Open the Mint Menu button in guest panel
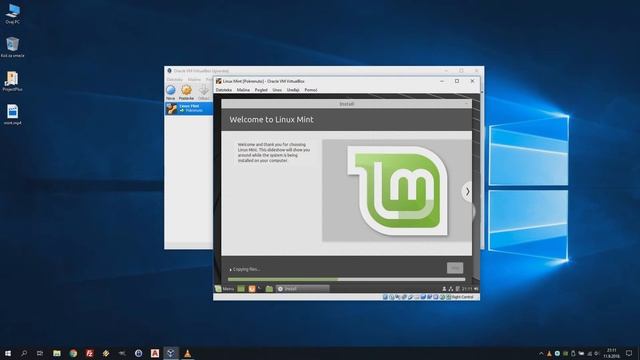640x360 pixels. [224, 289]
